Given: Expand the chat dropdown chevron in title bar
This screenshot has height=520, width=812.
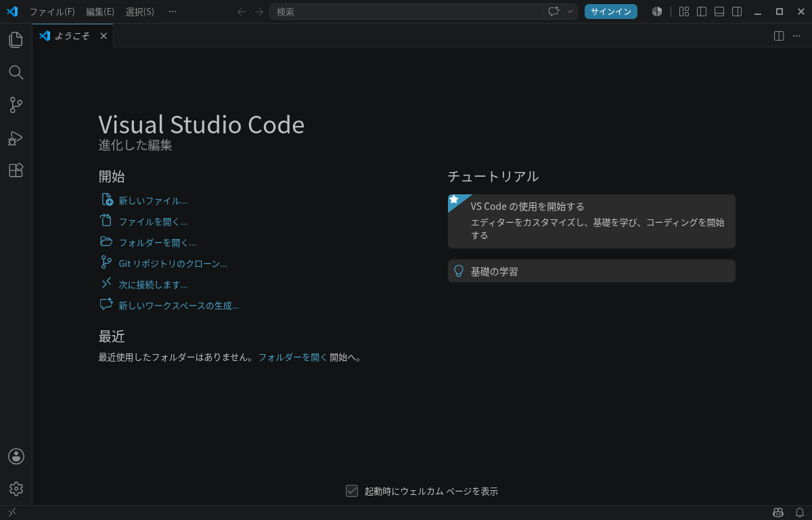Looking at the screenshot, I should (570, 12).
